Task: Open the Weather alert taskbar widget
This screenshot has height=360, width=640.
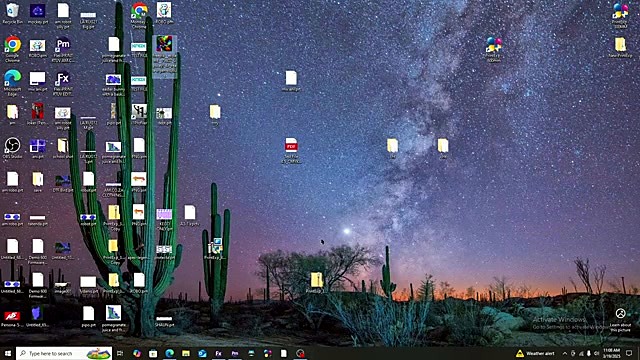Action: pyautogui.click(x=535, y=353)
